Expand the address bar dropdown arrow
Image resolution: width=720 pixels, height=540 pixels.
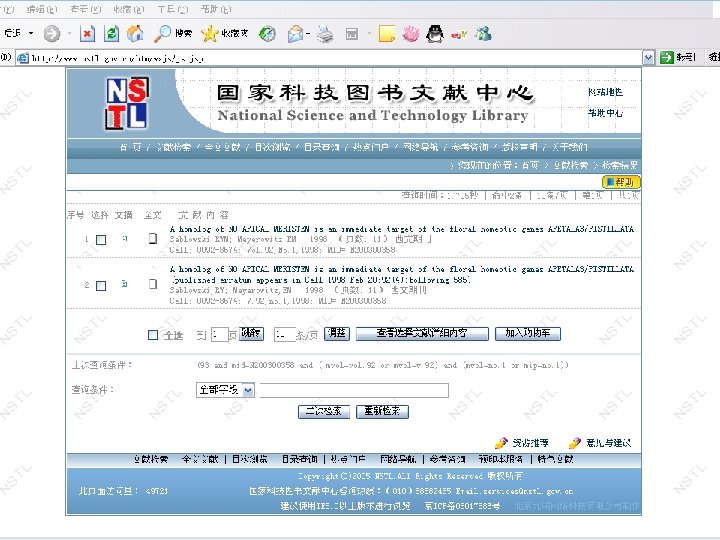tap(648, 58)
